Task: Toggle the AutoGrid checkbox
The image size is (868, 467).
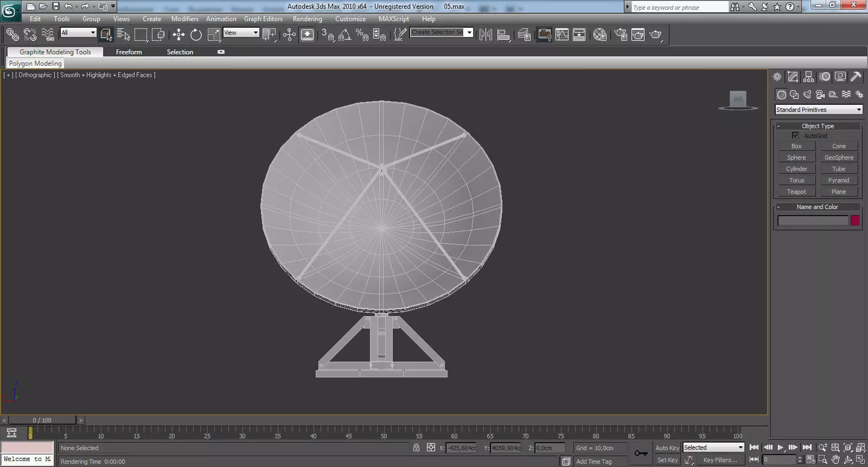Action: tap(795, 135)
